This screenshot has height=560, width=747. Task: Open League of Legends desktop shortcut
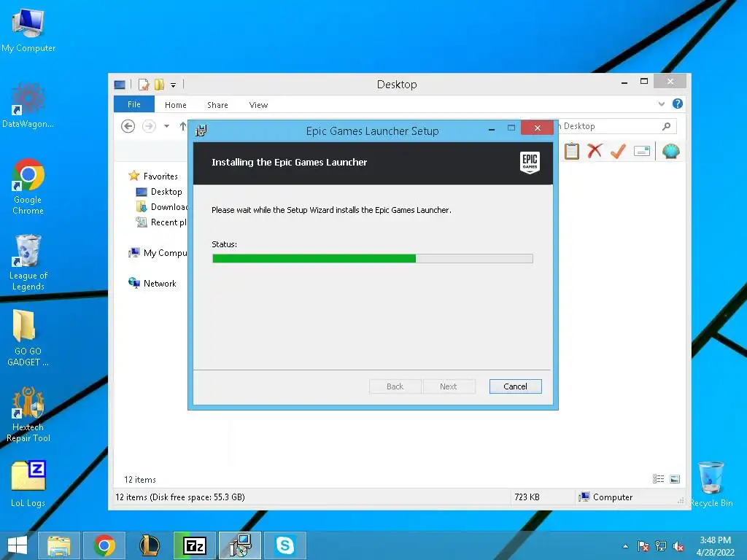(x=28, y=262)
